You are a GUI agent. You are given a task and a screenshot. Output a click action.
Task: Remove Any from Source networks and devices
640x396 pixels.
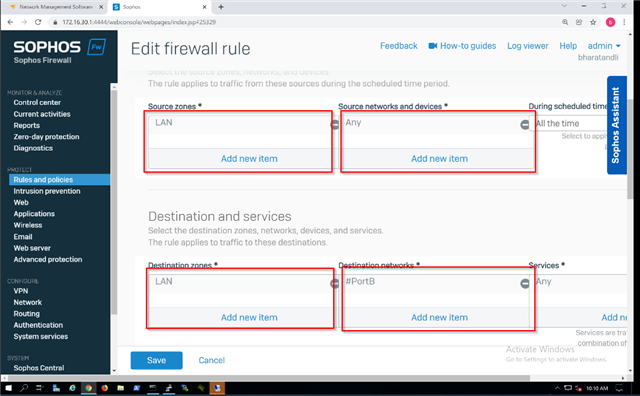point(525,125)
